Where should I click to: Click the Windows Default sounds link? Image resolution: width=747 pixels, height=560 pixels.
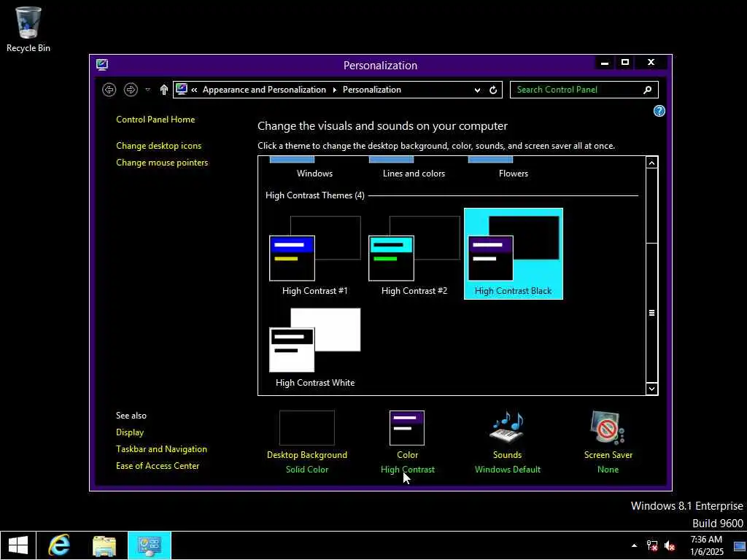[x=508, y=470]
